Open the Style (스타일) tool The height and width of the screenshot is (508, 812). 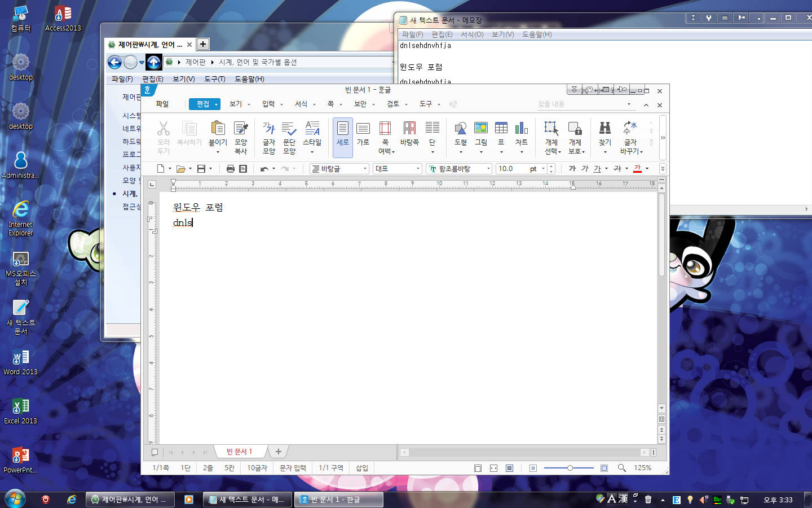312,137
